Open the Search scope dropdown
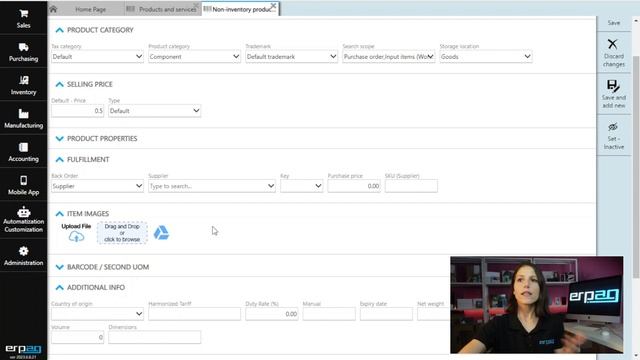 point(389,57)
